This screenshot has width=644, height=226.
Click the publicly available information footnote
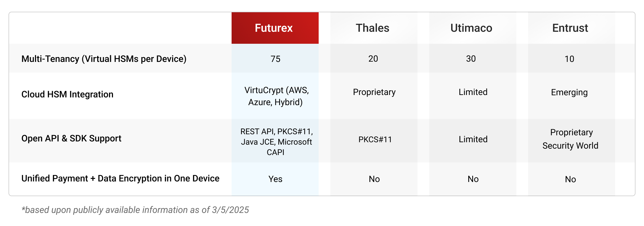tap(135, 210)
